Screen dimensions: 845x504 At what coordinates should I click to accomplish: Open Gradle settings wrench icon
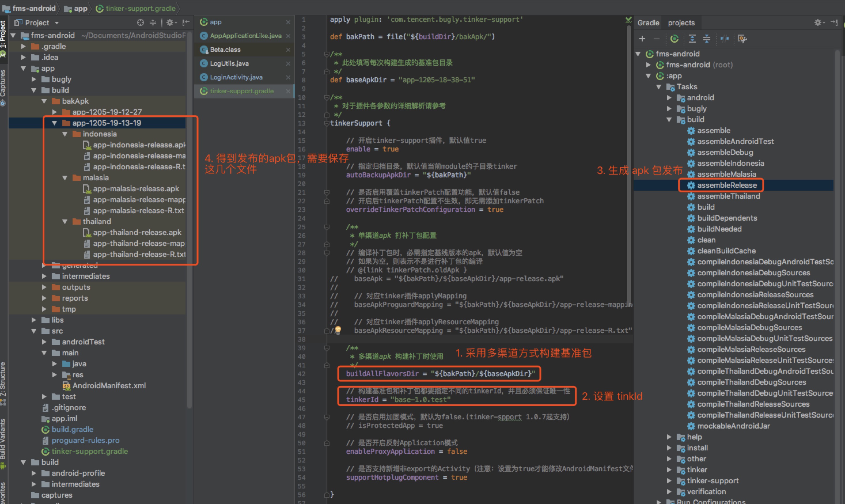coord(742,39)
